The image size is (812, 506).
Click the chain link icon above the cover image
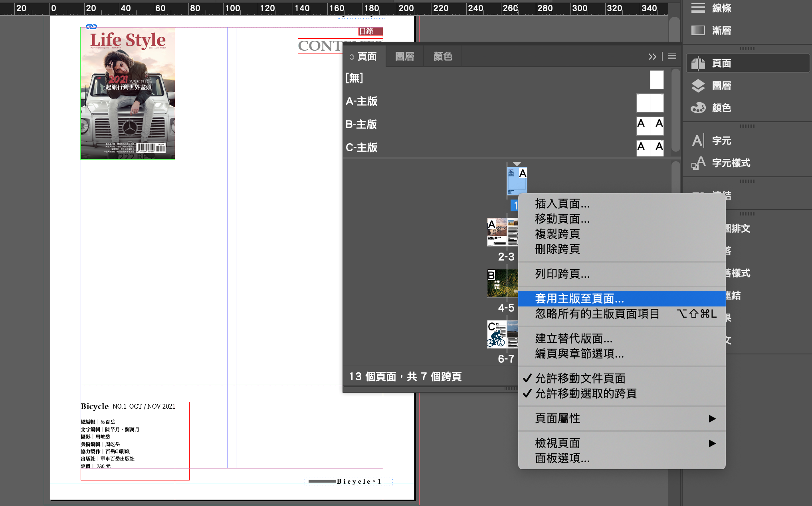pyautogui.click(x=91, y=27)
